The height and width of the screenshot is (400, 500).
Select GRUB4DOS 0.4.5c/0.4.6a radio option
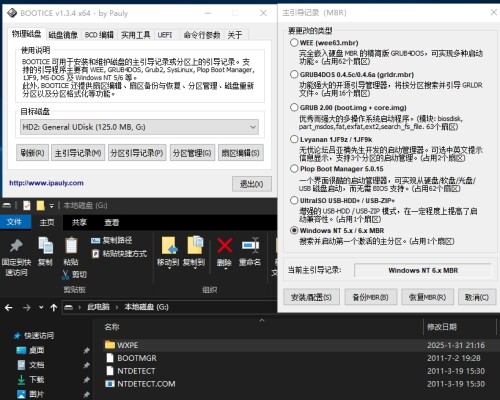(x=294, y=74)
